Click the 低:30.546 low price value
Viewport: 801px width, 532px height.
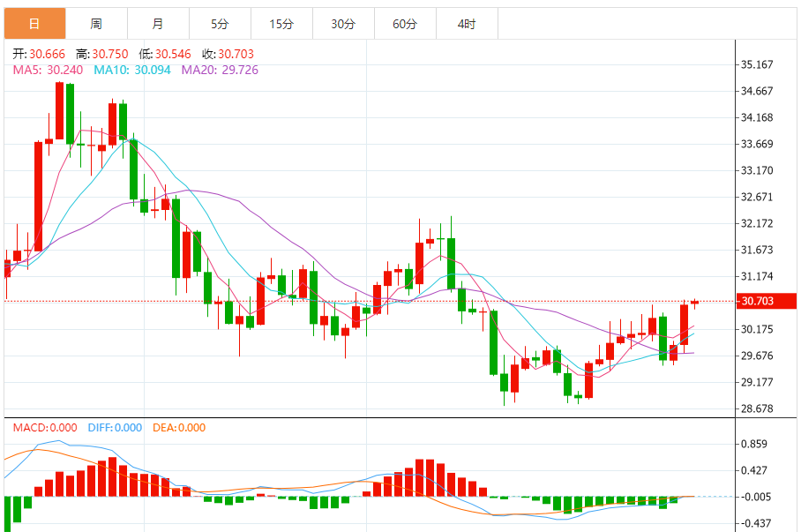click(165, 54)
